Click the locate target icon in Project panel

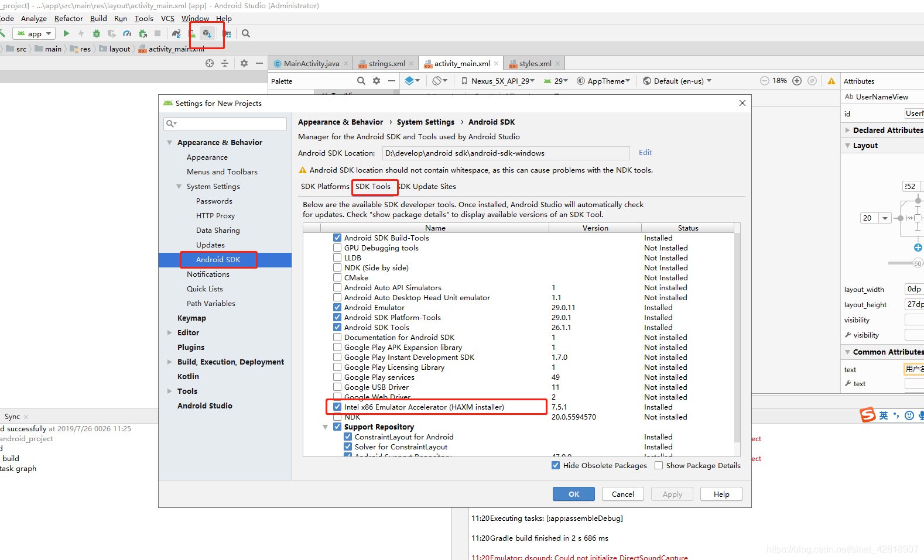tap(210, 63)
